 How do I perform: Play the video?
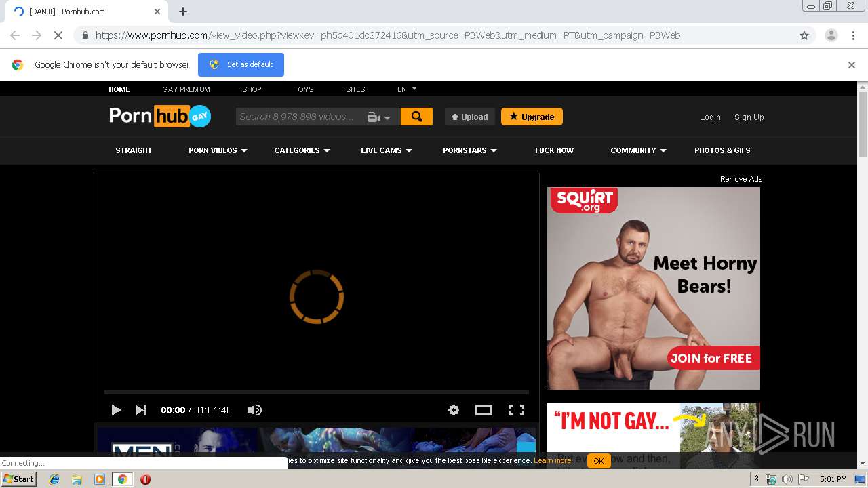[116, 410]
